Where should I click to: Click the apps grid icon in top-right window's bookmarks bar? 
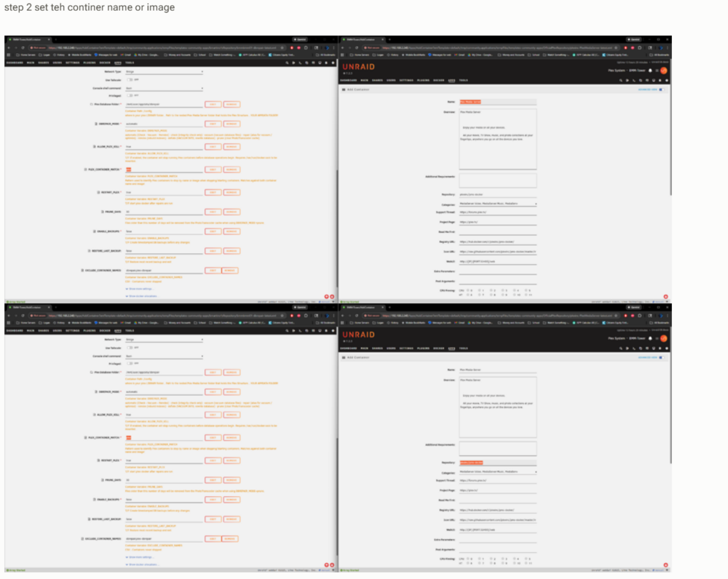pyautogui.click(x=343, y=55)
